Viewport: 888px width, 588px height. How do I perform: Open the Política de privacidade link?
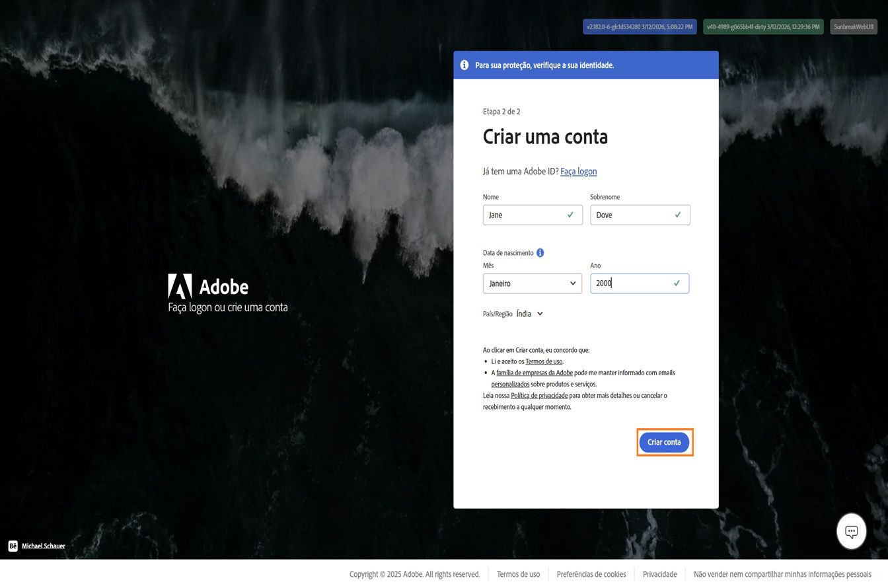pos(539,395)
